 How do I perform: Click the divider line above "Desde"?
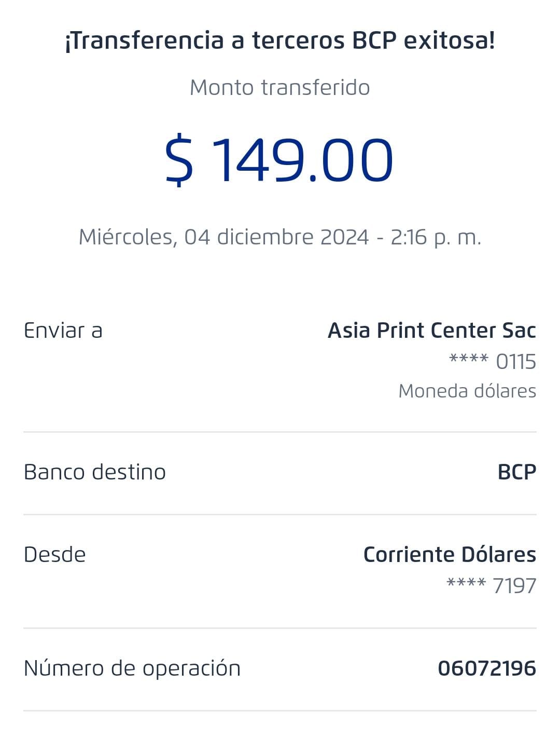click(x=280, y=514)
